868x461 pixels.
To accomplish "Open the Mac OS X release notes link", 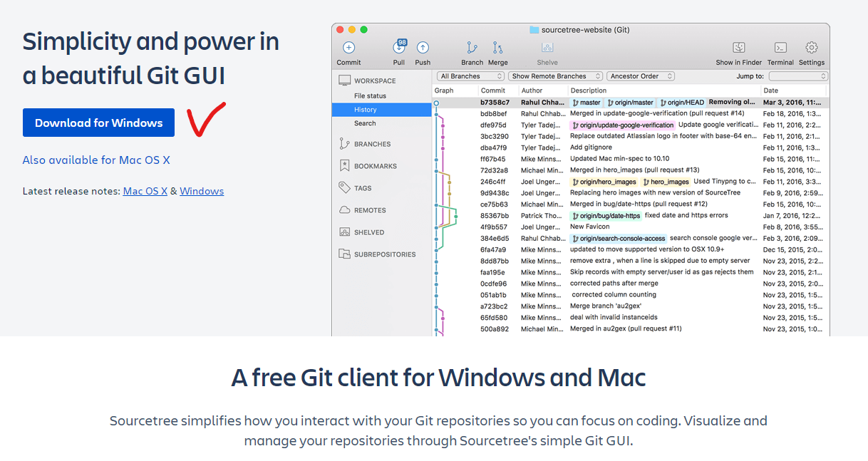I will click(145, 191).
